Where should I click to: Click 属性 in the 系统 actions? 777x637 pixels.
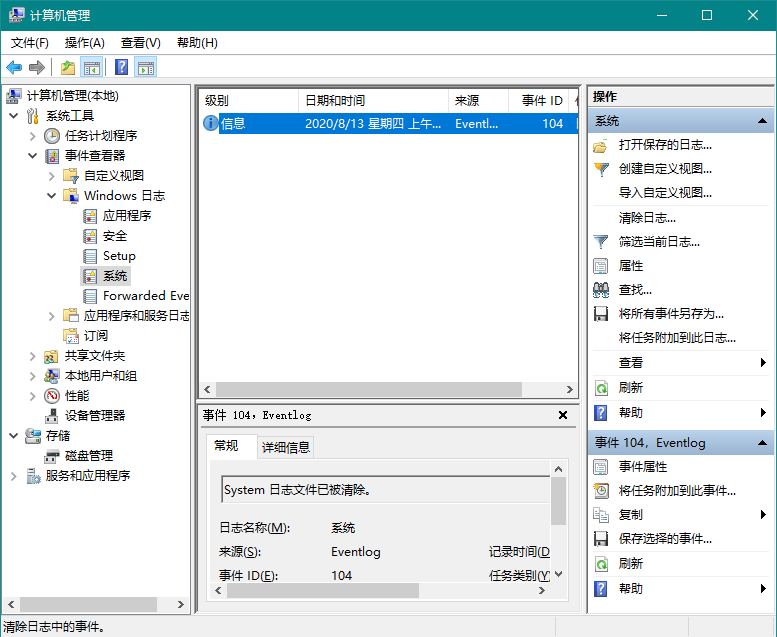[x=631, y=266]
